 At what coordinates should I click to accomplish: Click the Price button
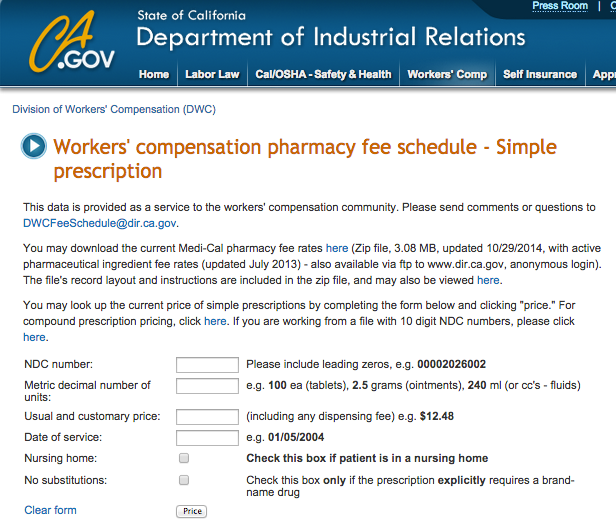192,511
